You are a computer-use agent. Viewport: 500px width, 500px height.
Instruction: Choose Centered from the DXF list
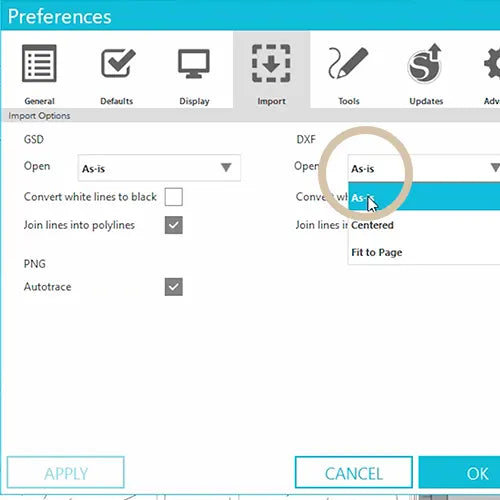click(424, 225)
